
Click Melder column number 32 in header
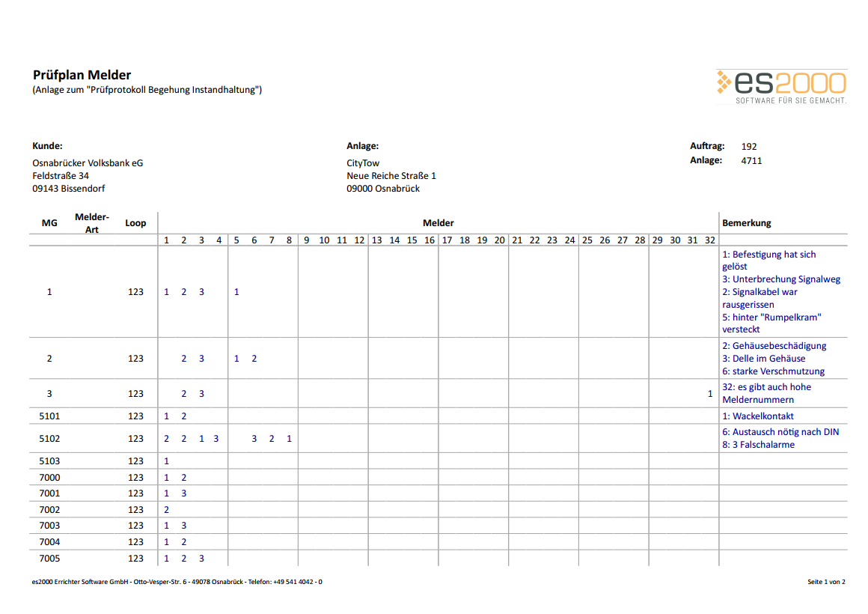[709, 240]
